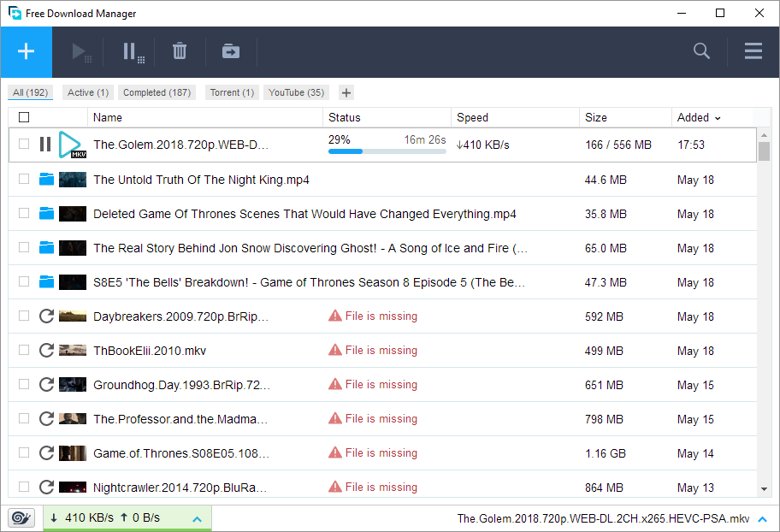Restart Game.of.Thrones.S08E05 via reload icon
The height and width of the screenshot is (532, 780).
(46, 452)
